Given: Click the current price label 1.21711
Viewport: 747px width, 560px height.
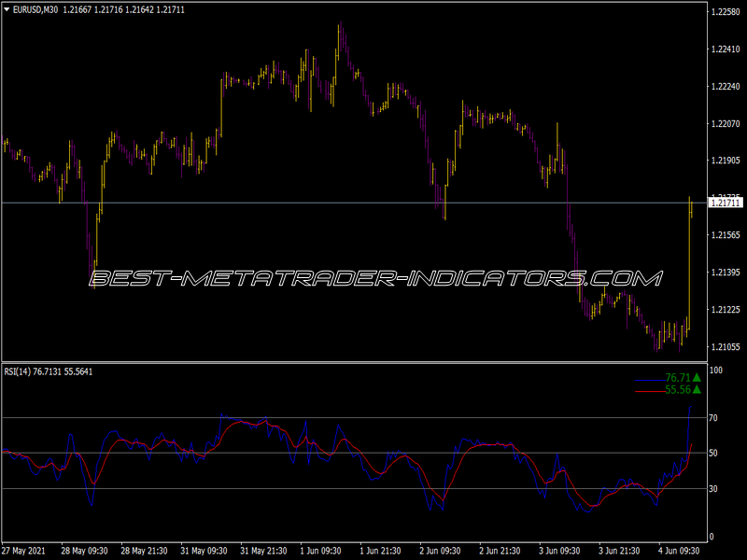Looking at the screenshot, I should [726, 203].
